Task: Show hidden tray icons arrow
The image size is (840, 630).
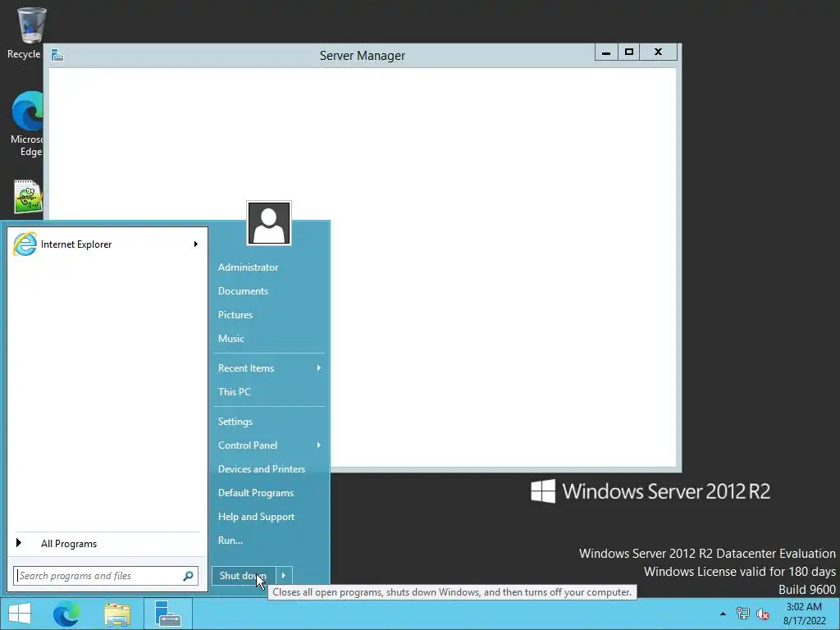Action: pos(723,614)
